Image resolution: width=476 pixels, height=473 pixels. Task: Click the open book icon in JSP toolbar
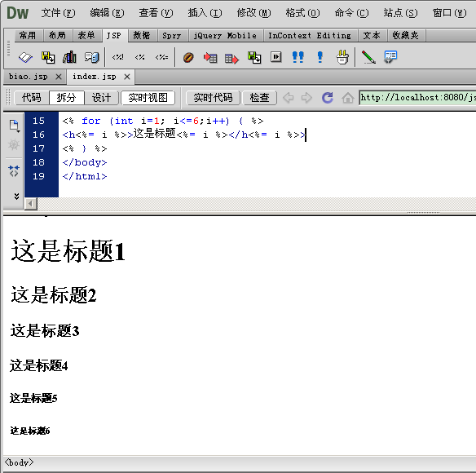point(25,57)
